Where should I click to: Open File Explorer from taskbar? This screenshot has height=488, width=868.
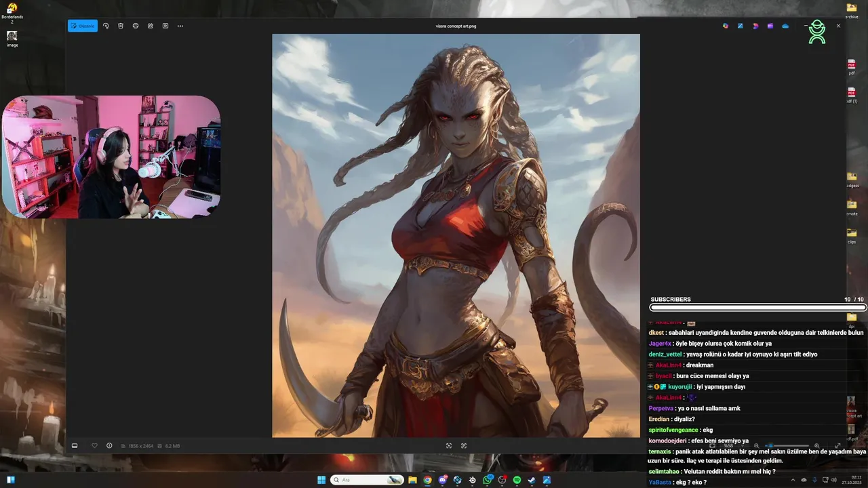pyautogui.click(x=412, y=480)
